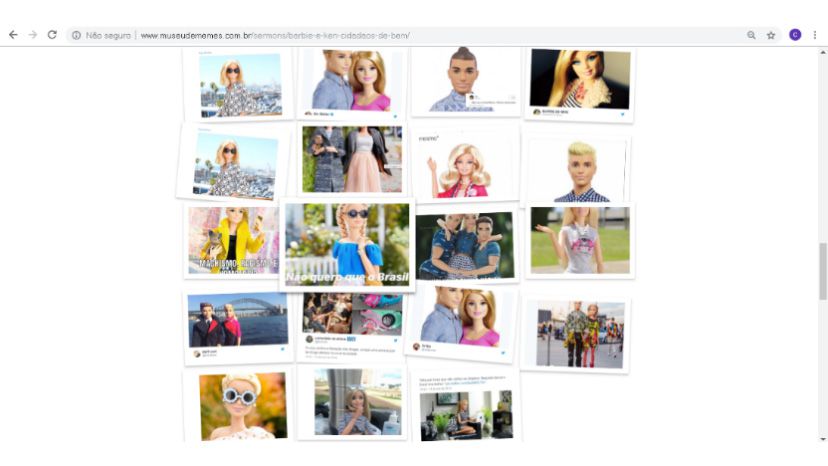Open the mohawk Ken doll thumbnail
This screenshot has height=466, width=828.
pos(465,82)
